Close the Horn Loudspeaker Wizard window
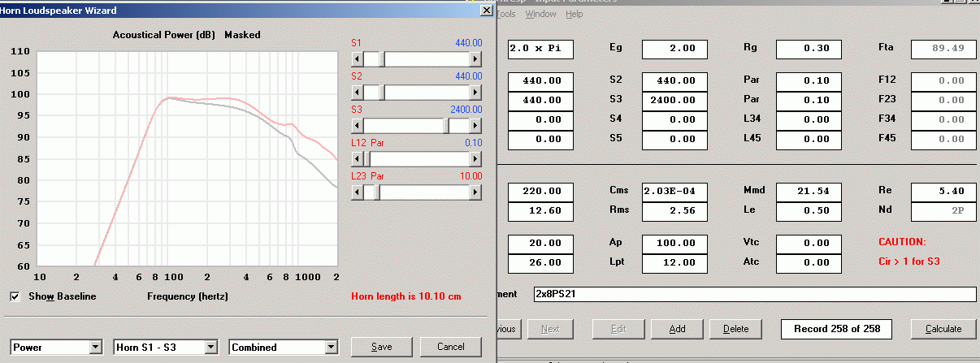Image resolution: width=980 pixels, height=363 pixels. (x=486, y=11)
